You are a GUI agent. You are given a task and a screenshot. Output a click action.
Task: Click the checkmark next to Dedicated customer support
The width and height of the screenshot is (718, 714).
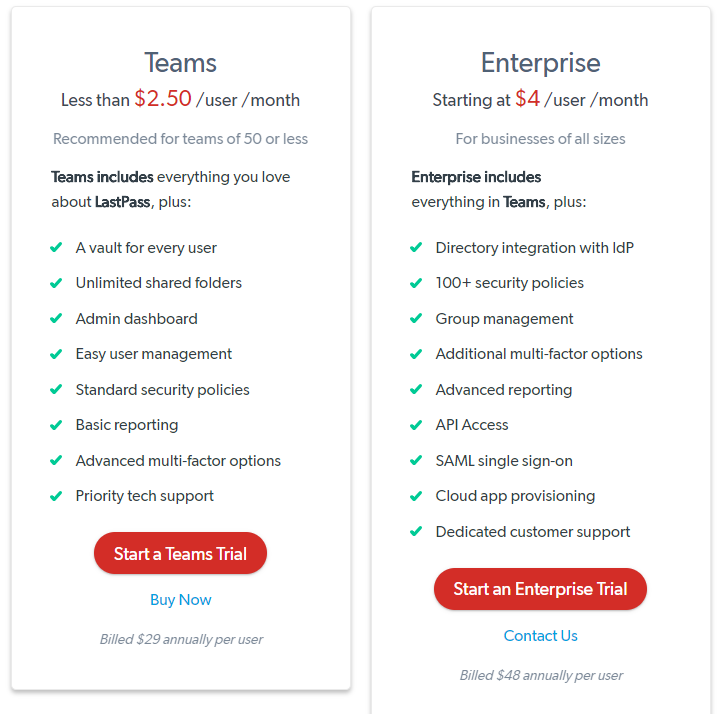[x=416, y=532]
